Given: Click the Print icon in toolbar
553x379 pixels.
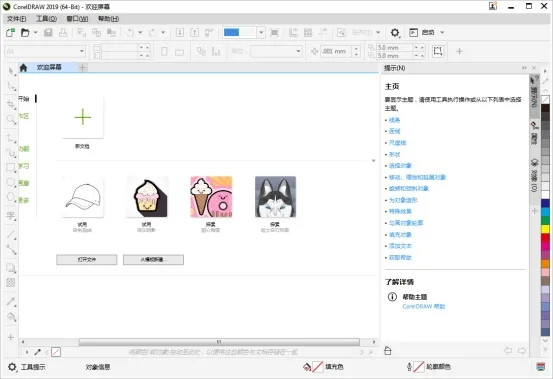Looking at the screenshot, I should click(x=63, y=33).
